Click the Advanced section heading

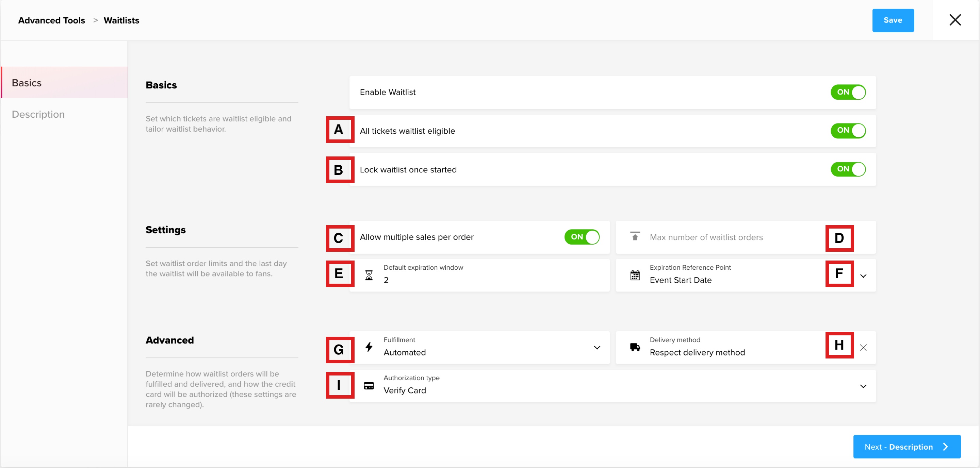pos(170,340)
